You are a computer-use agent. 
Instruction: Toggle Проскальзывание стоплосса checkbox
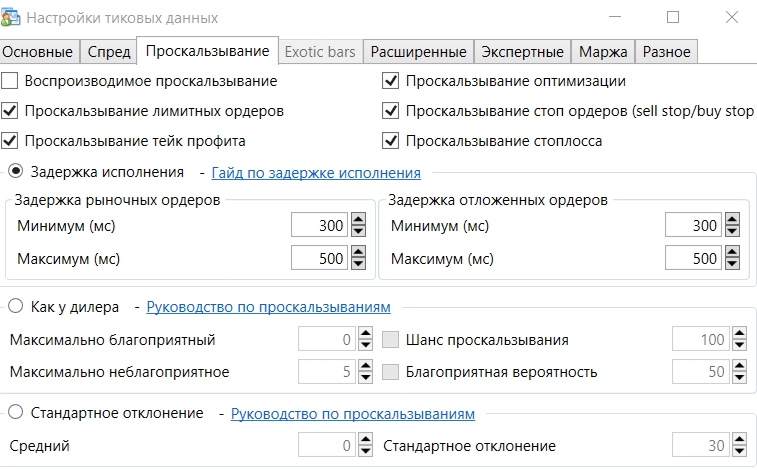click(390, 141)
